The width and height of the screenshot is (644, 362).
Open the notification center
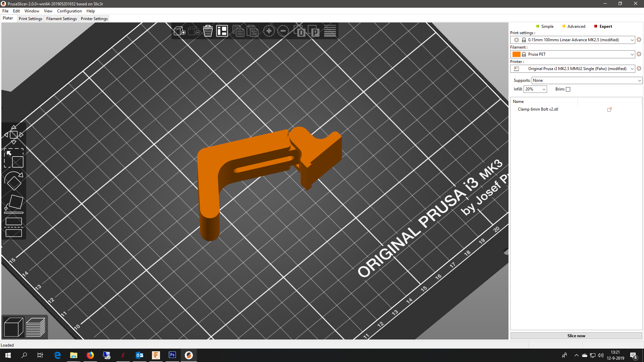pos(634,356)
